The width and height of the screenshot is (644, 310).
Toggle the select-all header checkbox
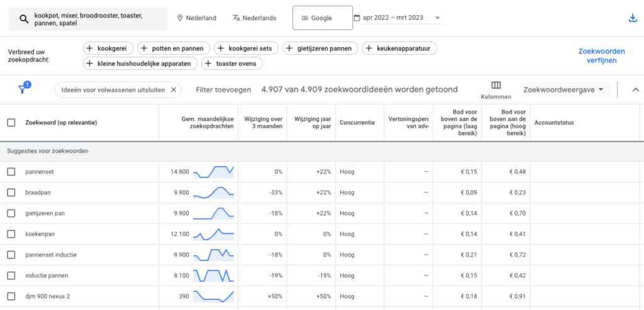11,123
